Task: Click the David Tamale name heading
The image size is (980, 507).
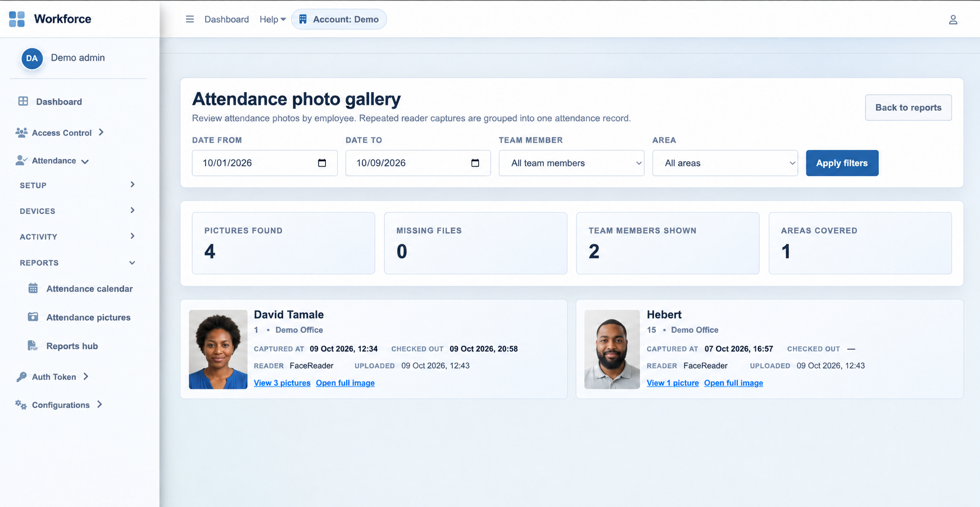Action: point(289,315)
